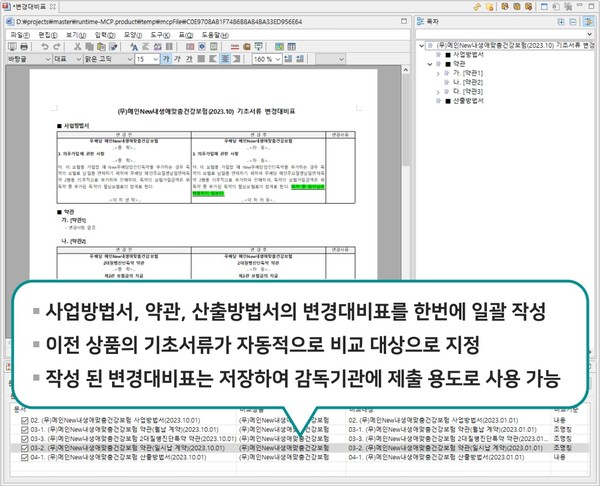
Task: Expand all nodes with the plus icon in 목차 panel
Action: pyautogui.click(x=561, y=22)
